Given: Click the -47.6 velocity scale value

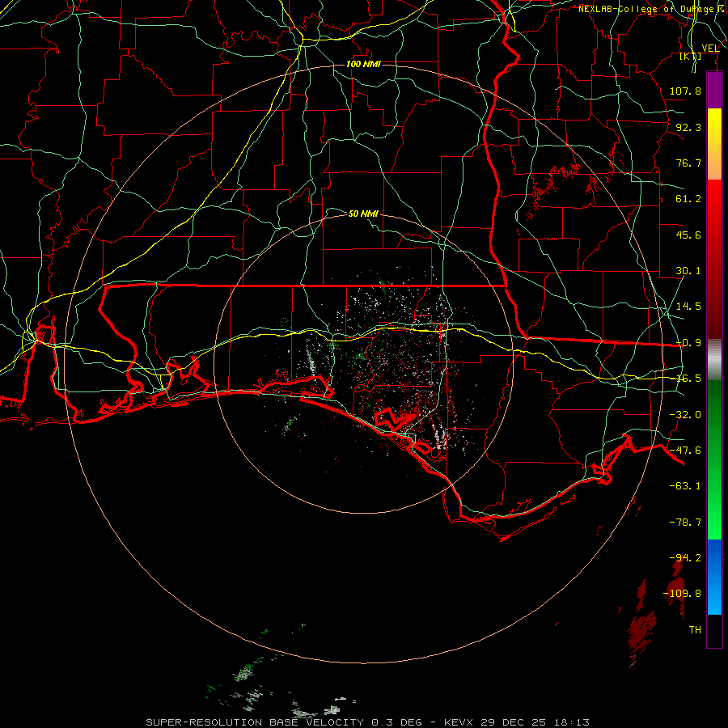Looking at the screenshot, I should pyautogui.click(x=685, y=451).
